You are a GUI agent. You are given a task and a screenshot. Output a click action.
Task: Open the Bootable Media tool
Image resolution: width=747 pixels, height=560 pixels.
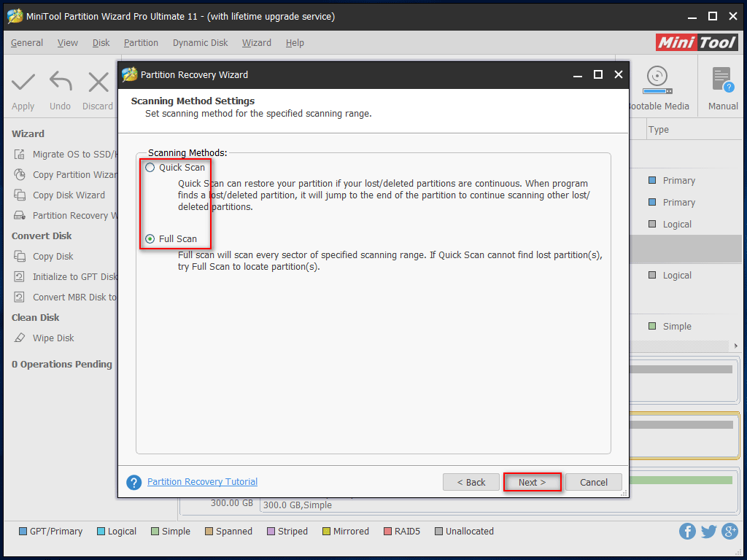point(657,80)
